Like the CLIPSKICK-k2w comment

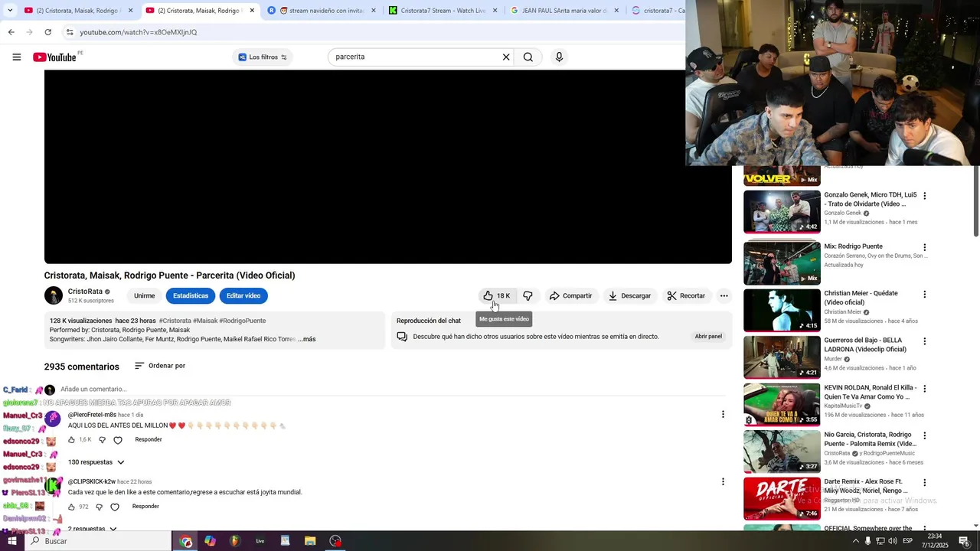(x=72, y=507)
